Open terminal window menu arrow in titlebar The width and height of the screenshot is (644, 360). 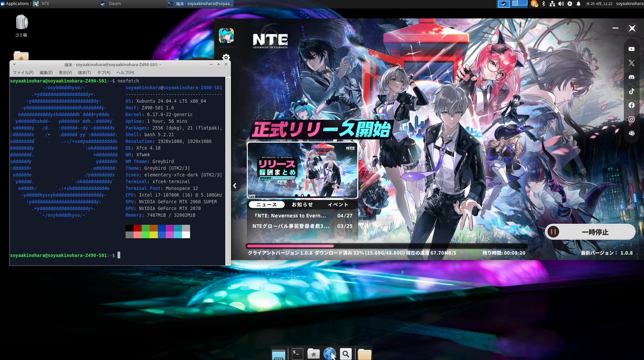pos(15,64)
